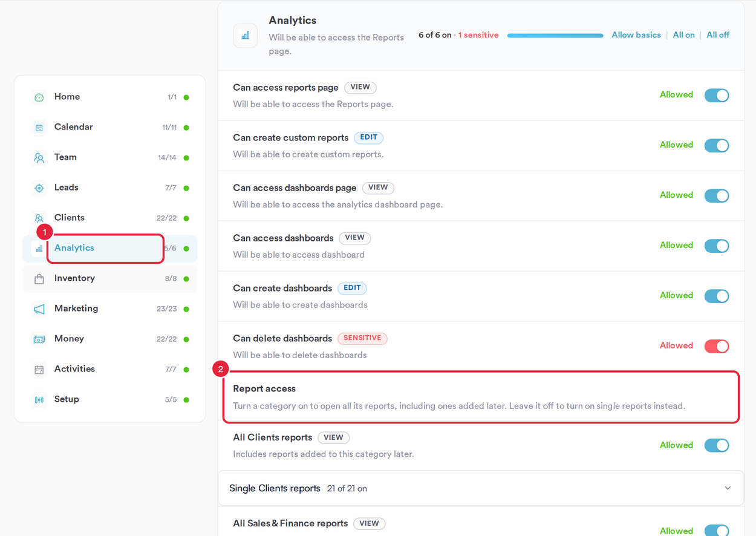Viewport: 756px width, 536px height.
Task: Open Inventory permissions section
Action: coord(110,278)
